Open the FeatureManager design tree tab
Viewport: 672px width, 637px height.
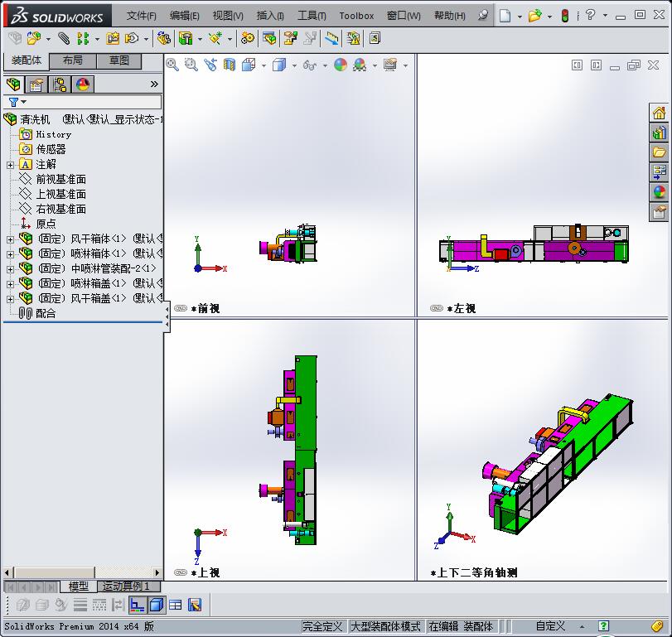[x=13, y=84]
